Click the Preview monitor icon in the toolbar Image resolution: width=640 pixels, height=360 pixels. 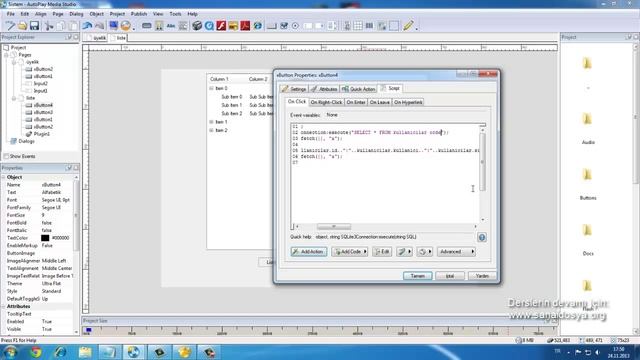[x=113, y=26]
